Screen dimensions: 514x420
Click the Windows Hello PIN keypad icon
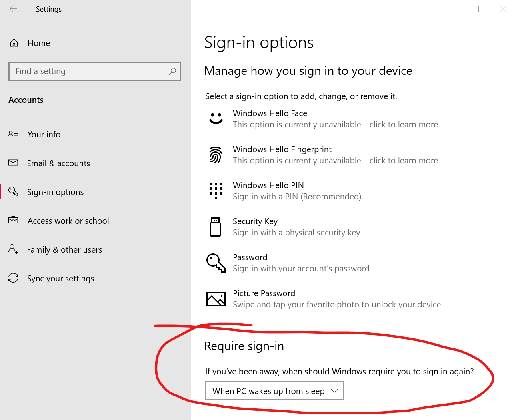click(x=216, y=191)
